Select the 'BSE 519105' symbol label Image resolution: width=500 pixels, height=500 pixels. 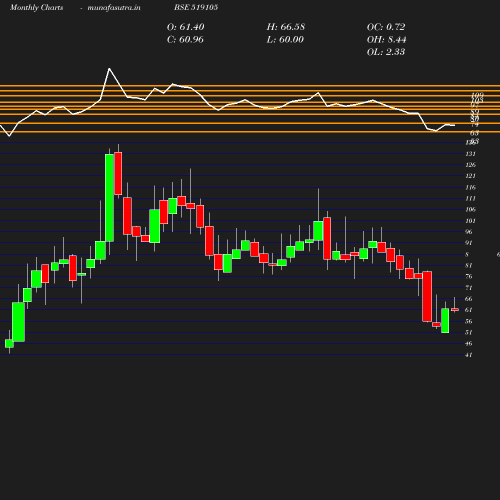pos(196,7)
